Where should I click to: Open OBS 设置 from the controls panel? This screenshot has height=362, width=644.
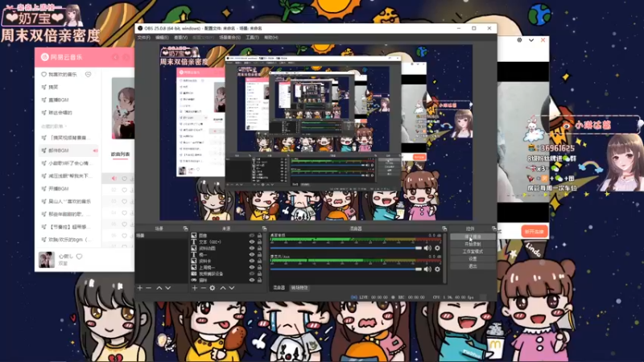coord(473,259)
